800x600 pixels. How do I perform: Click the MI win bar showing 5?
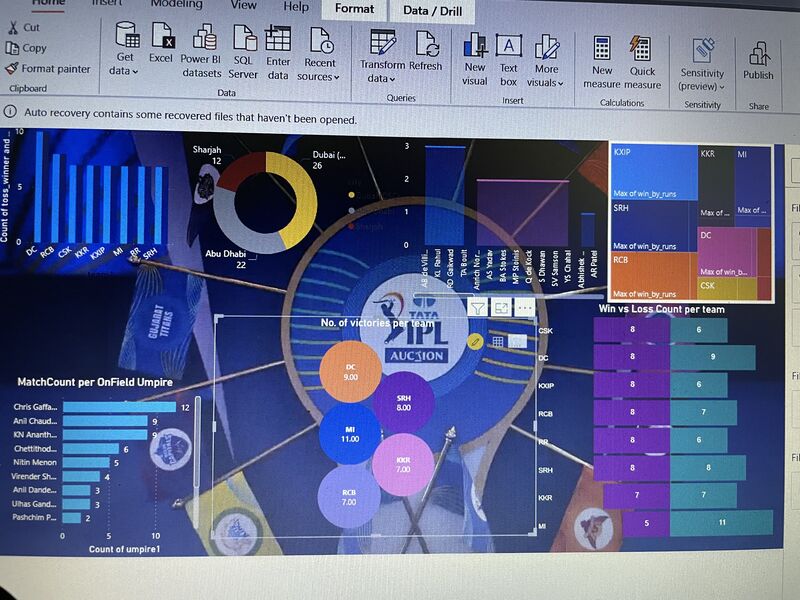646,523
